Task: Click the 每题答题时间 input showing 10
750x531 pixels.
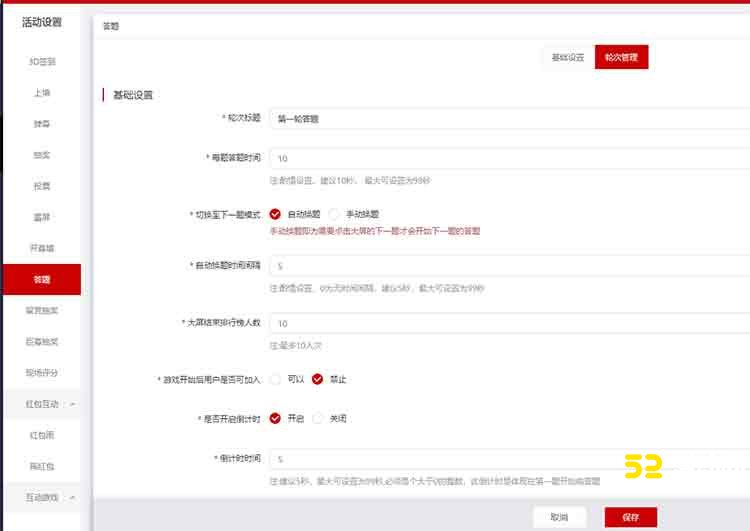Action: coord(509,158)
